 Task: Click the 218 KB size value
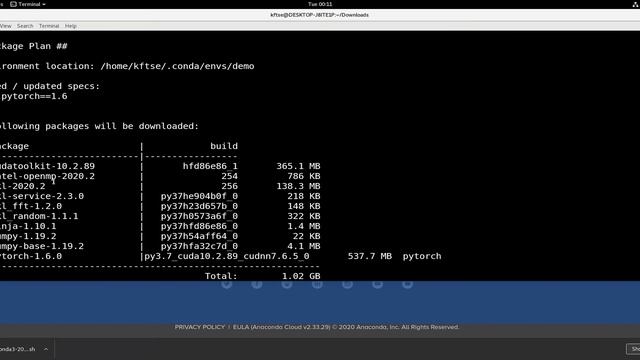coord(304,196)
